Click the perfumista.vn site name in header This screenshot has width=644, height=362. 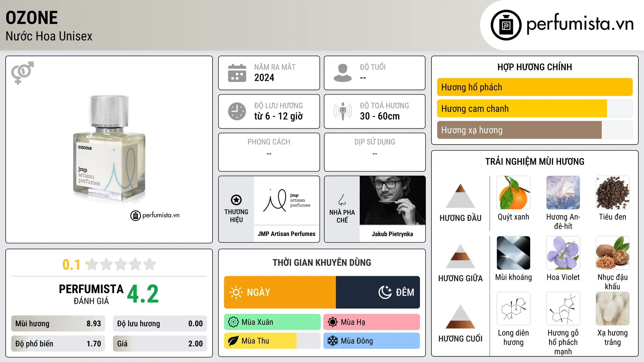pos(580,24)
